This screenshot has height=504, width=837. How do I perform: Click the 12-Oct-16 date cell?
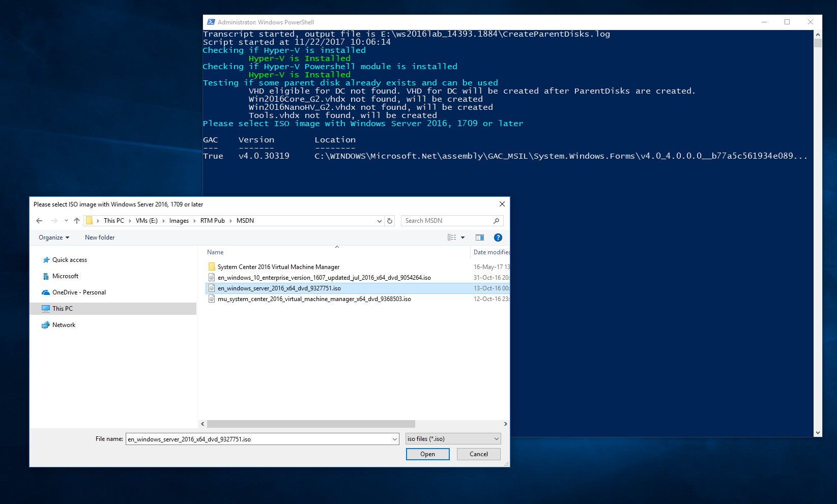491,299
